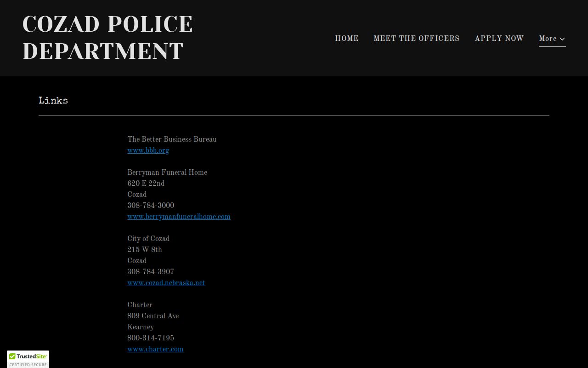
Task: Click the '215 W 8th' address
Action: coord(145,250)
